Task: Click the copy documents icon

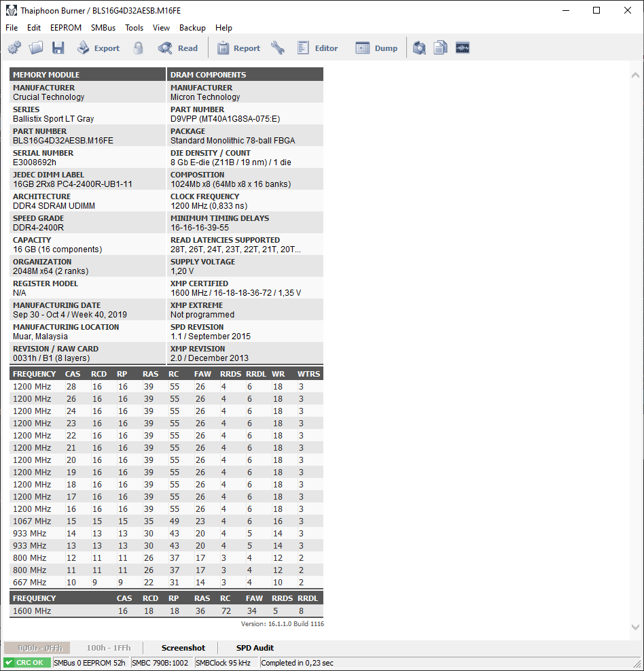Action: (440, 48)
